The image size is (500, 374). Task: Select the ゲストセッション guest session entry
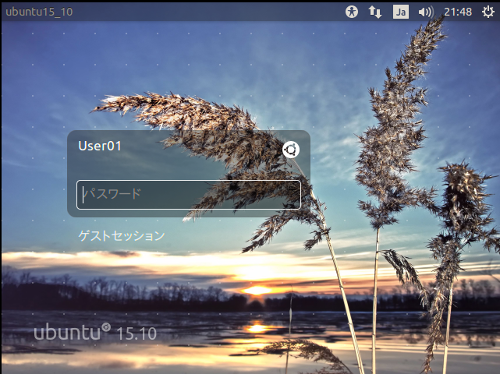pos(122,236)
